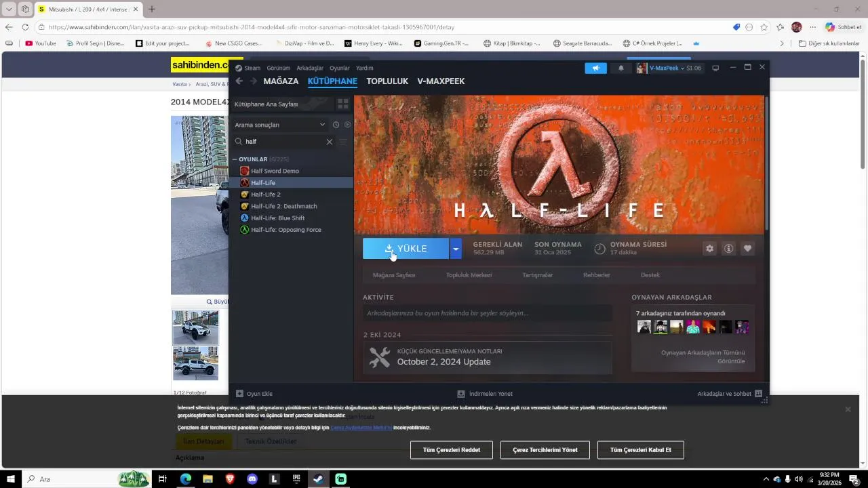Viewport: 868px width, 488px height.
Task: Go to MAĞAZA store tab
Action: 281,81
